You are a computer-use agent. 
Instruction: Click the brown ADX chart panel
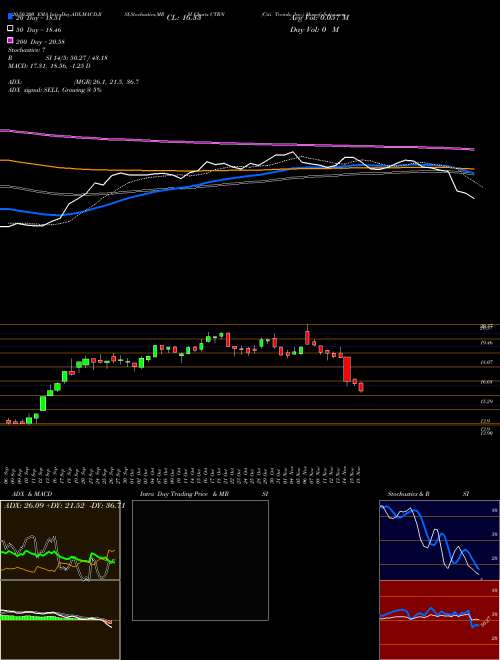point(60,540)
